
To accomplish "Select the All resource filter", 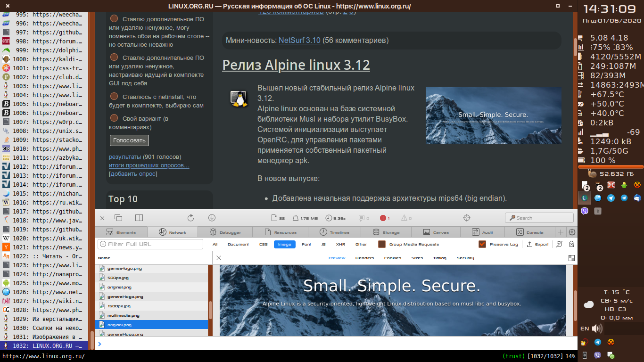I will coord(215,244).
